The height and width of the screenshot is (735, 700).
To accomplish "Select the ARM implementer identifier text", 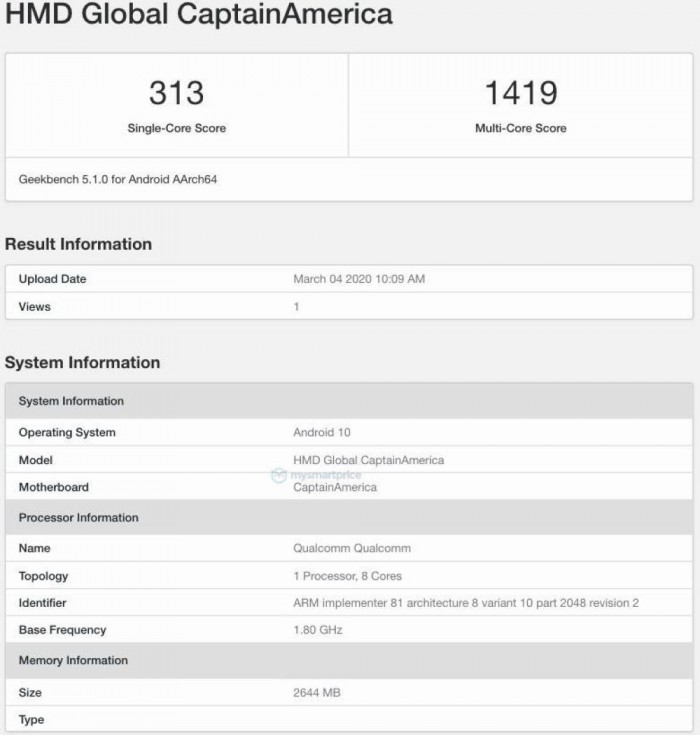I will [465, 603].
